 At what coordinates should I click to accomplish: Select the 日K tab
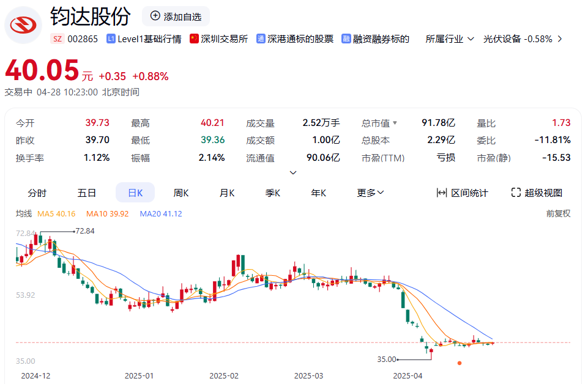(135, 193)
